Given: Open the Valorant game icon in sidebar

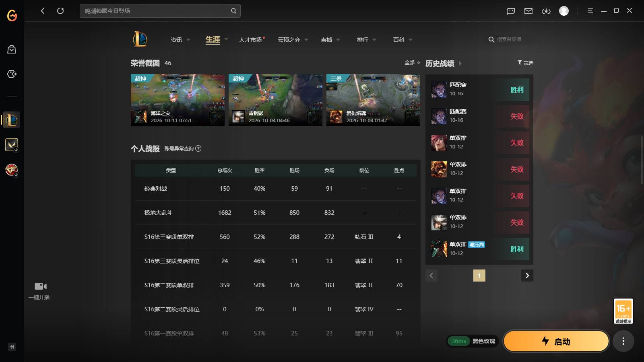Looking at the screenshot, I should tap(12, 145).
